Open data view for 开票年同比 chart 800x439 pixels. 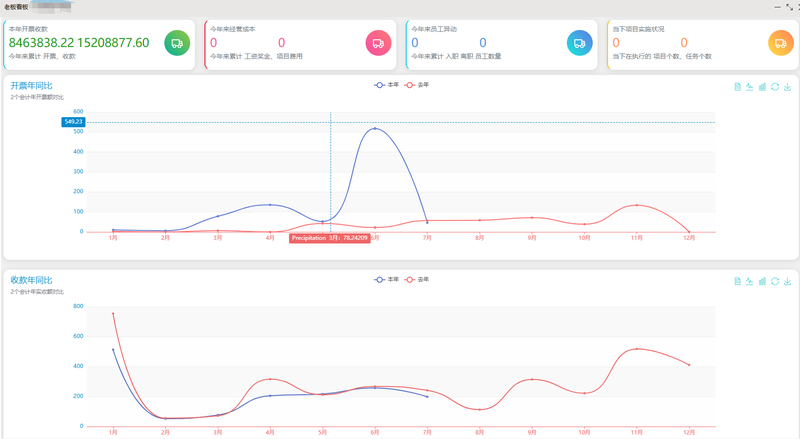coord(737,87)
